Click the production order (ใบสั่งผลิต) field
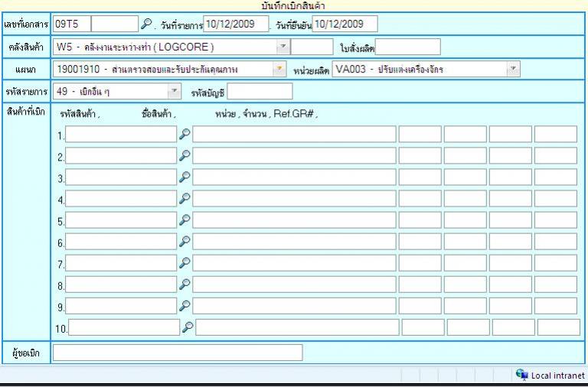The height and width of the screenshot is (387, 588). coord(408,47)
